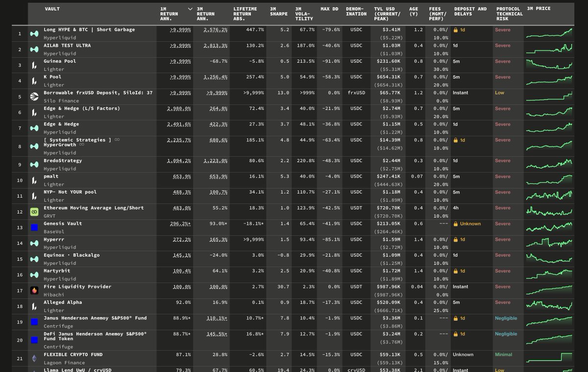Image resolution: width=588 pixels, height=372 pixels.
Task: Click Hibachi flame logo for Fire Liquidity Provider
Action: click(34, 290)
